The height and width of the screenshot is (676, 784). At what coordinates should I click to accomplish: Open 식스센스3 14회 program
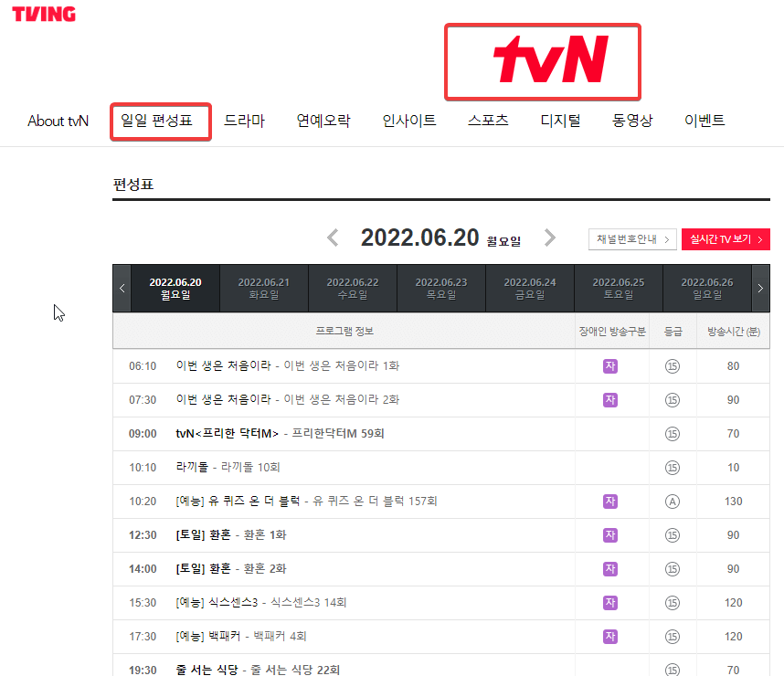[x=261, y=603]
